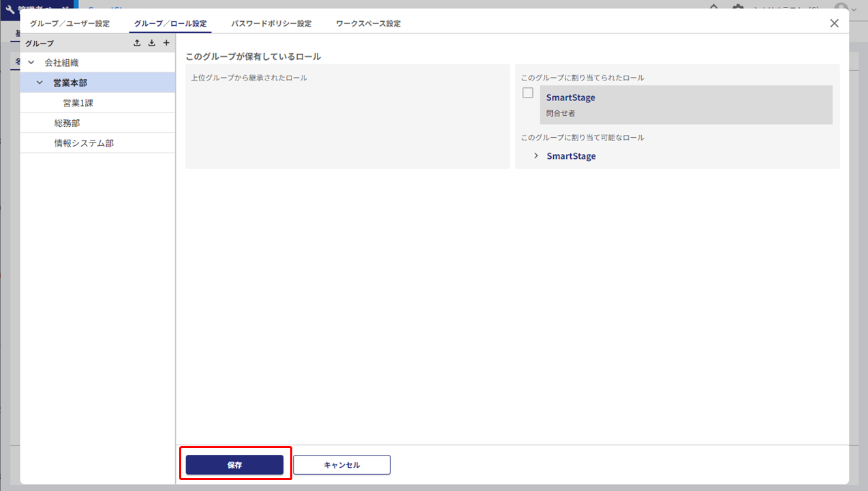Go to ワークスペース設定 tab
Viewport: 868px width, 491px height.
368,24
